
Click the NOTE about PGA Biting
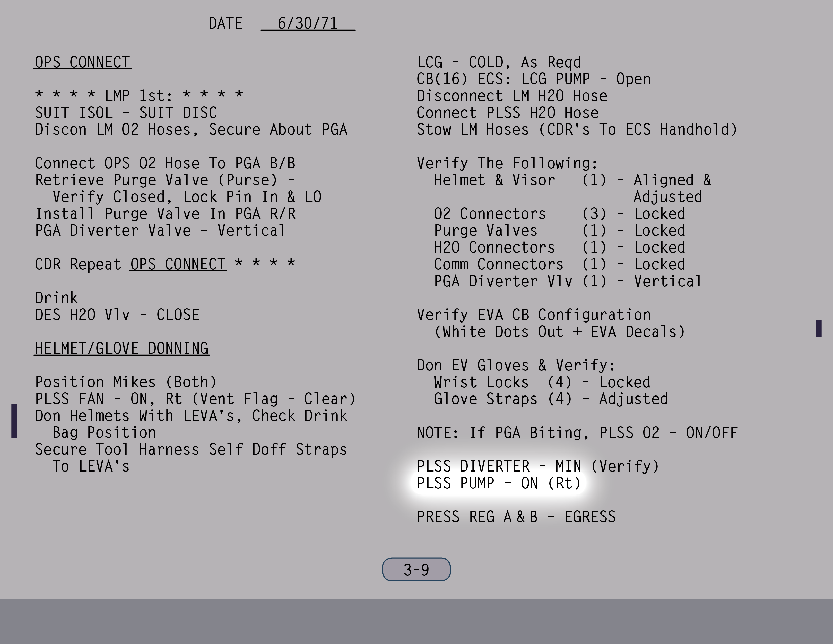[577, 433]
